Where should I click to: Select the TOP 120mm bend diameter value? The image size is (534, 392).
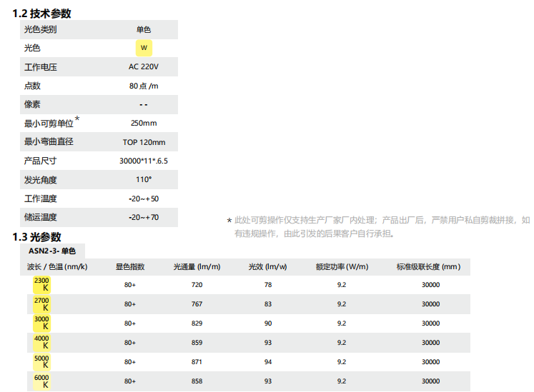(x=144, y=142)
